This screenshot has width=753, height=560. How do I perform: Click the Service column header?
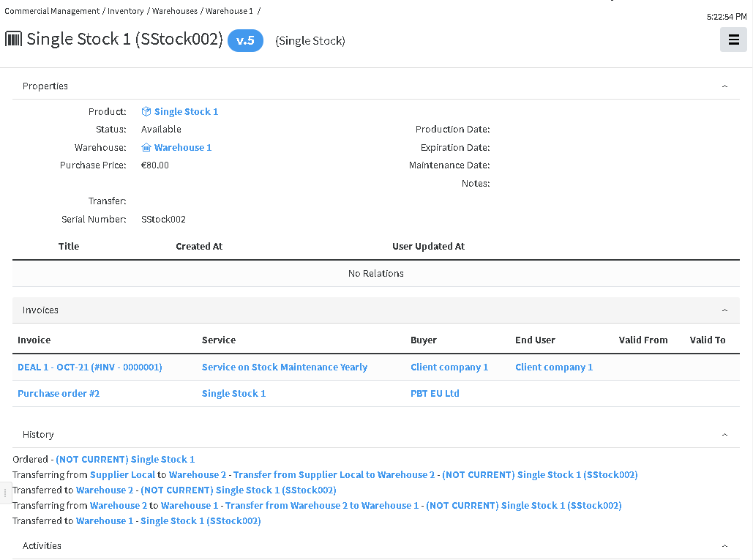[x=219, y=340]
